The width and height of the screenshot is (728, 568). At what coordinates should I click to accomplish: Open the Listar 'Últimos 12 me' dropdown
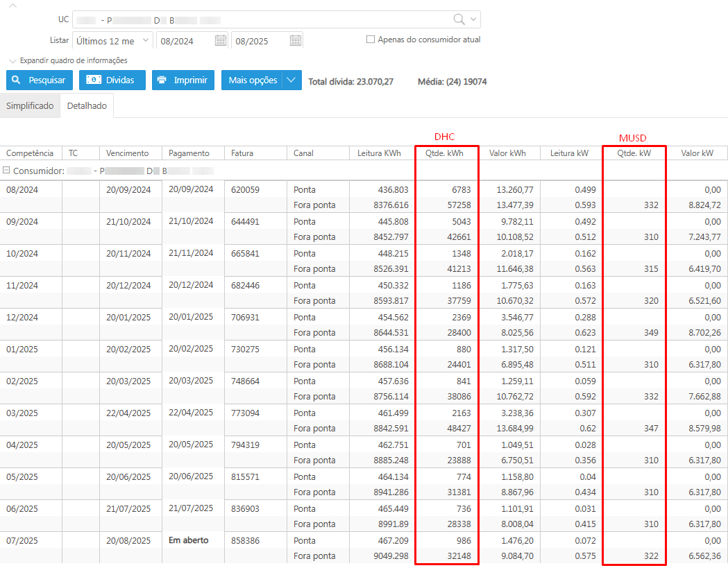(x=112, y=41)
